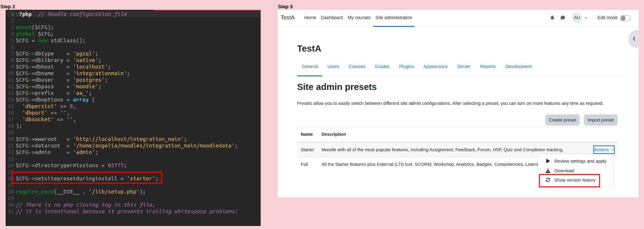Open Dashboard in the top navigation
Viewport: 644px width, 229px height.
pos(332,18)
